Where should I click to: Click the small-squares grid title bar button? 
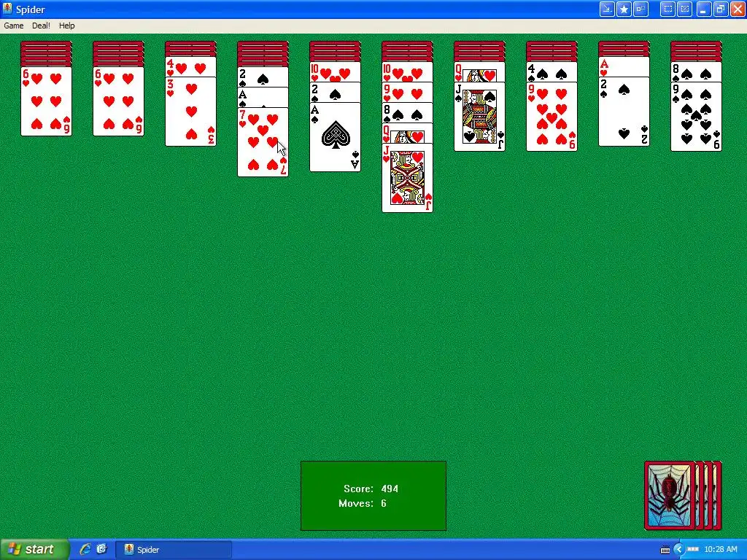pyautogui.click(x=641, y=9)
